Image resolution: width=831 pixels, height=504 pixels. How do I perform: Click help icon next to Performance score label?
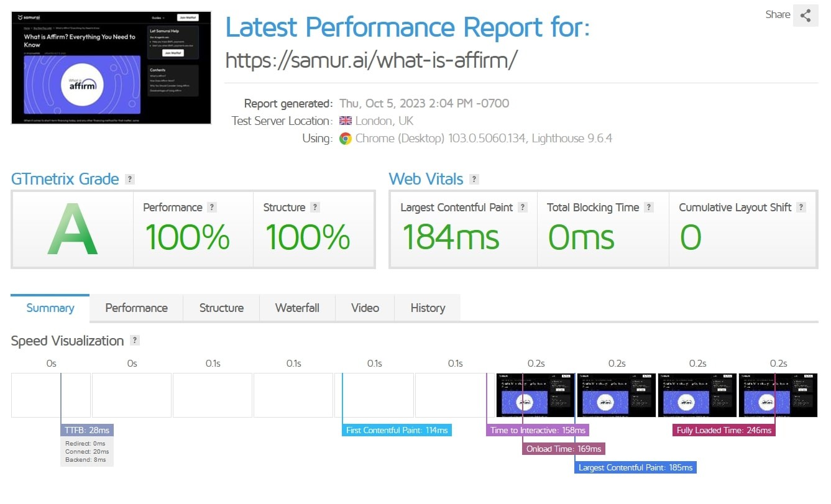click(212, 208)
